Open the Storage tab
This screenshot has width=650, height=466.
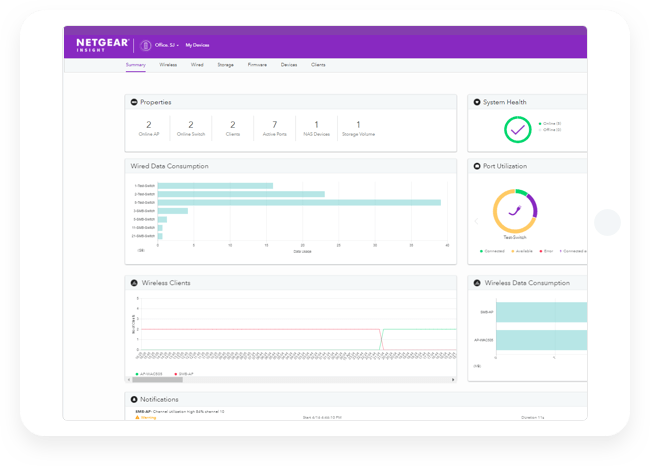click(x=226, y=65)
